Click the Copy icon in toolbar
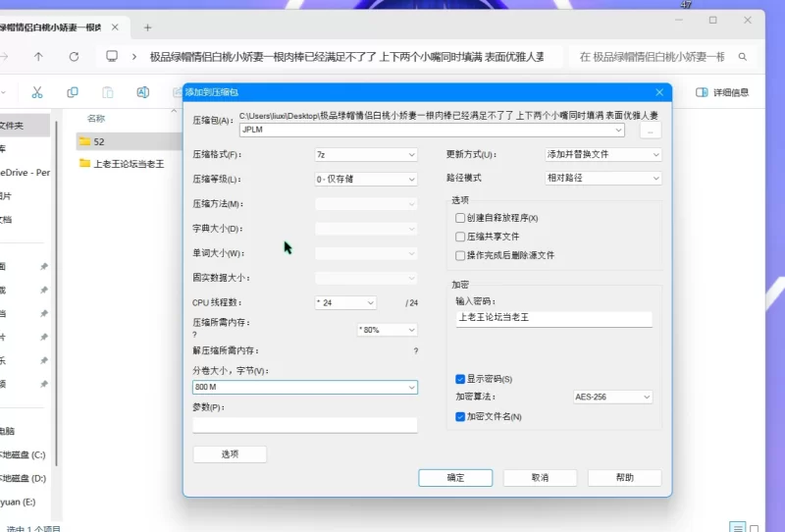This screenshot has height=532, width=785. click(x=73, y=92)
